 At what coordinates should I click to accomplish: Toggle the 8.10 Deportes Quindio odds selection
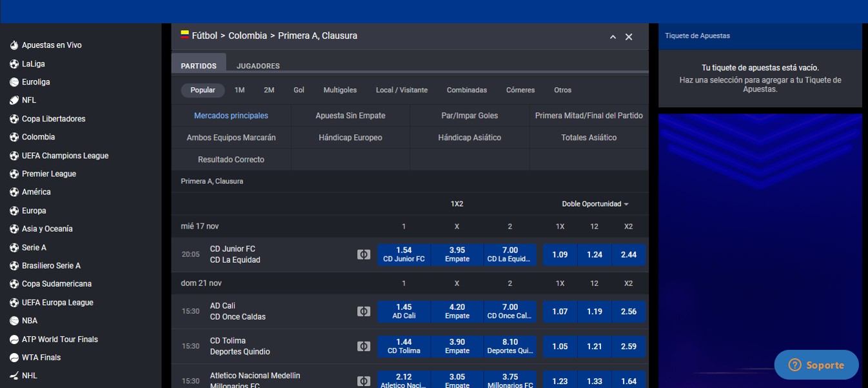point(510,346)
